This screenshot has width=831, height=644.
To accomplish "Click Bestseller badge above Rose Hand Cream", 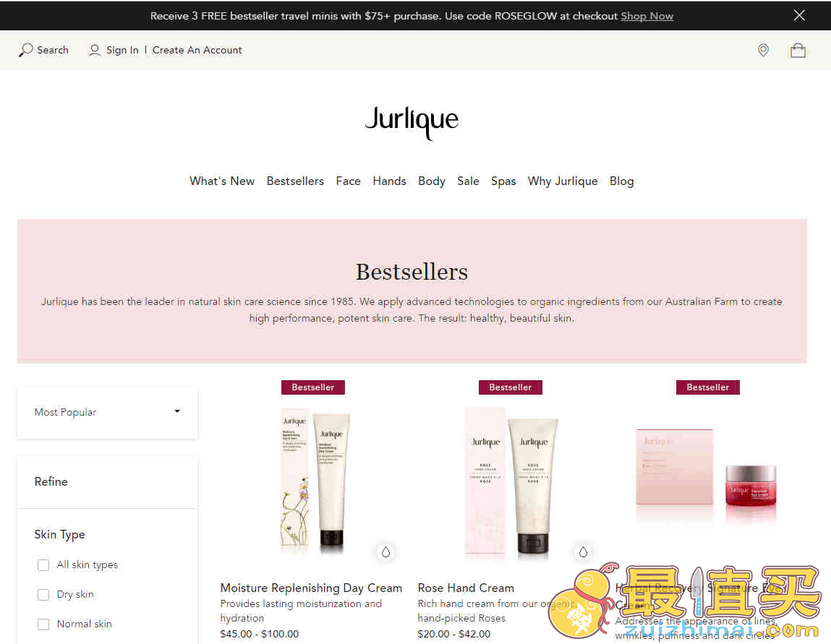I will (511, 387).
